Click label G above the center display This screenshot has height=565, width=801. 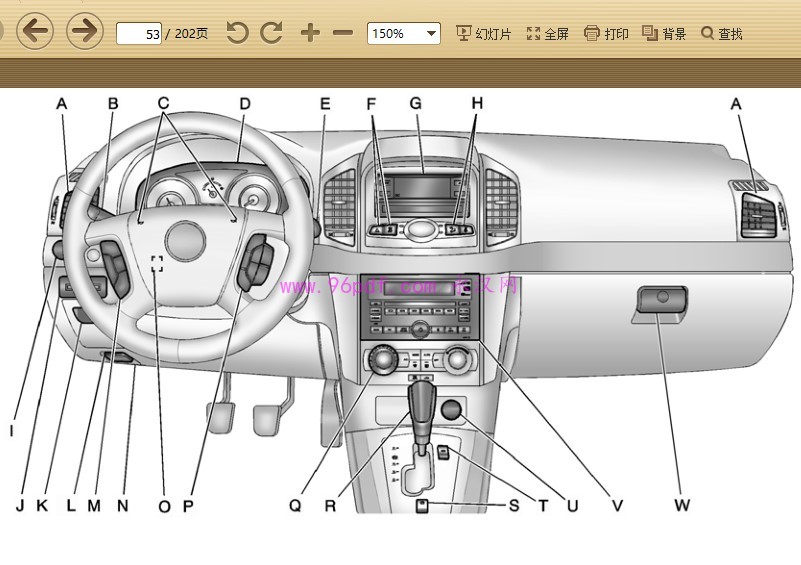pos(416,103)
